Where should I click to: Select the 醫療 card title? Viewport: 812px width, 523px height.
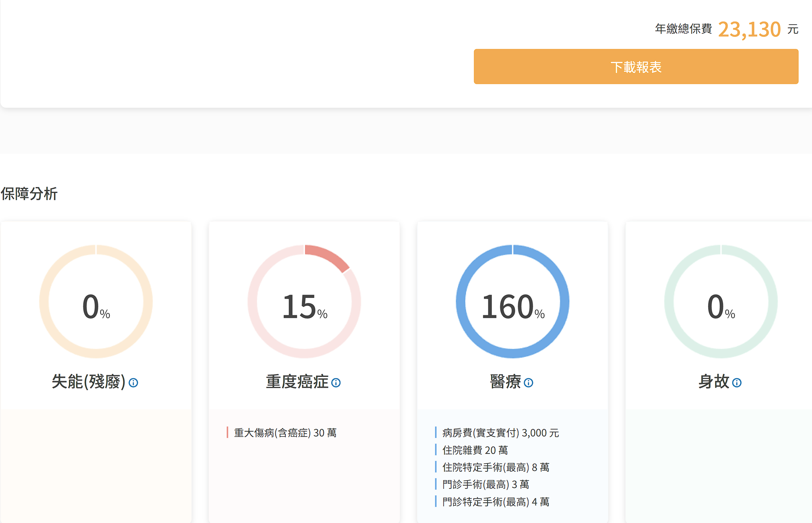pyautogui.click(x=505, y=382)
